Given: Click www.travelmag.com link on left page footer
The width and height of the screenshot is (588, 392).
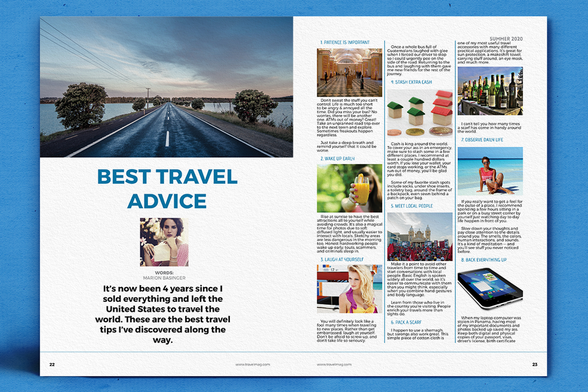Looking at the screenshot, I should (252, 364).
